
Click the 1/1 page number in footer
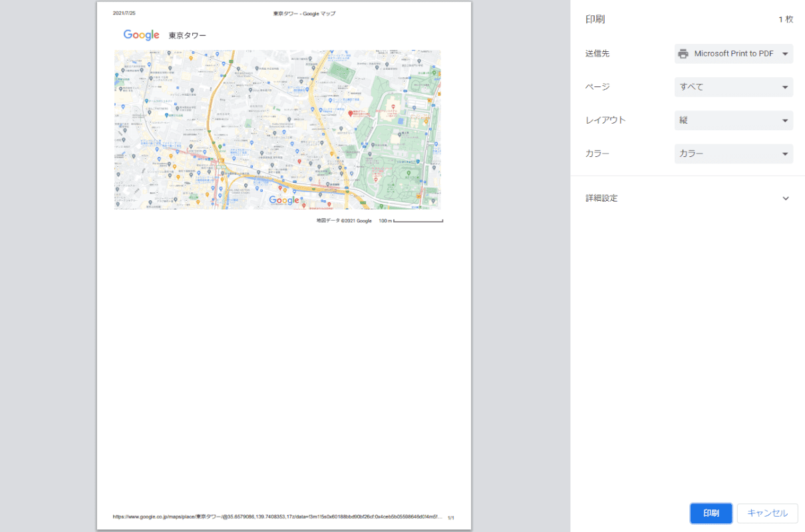pyautogui.click(x=451, y=517)
